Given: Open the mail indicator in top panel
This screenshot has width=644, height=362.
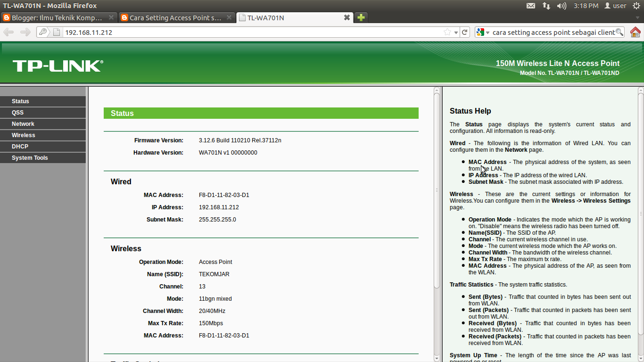Looking at the screenshot, I should pos(531,6).
